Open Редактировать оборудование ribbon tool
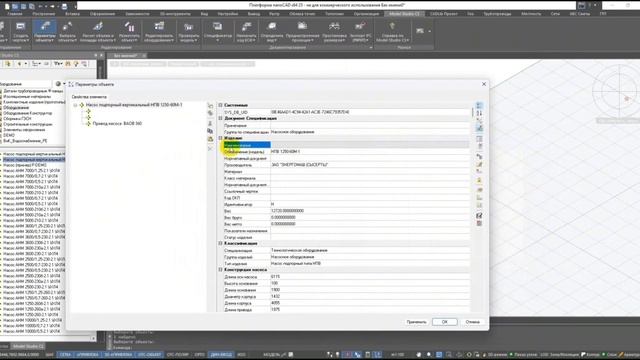The width and height of the screenshot is (640, 360). click(x=159, y=32)
